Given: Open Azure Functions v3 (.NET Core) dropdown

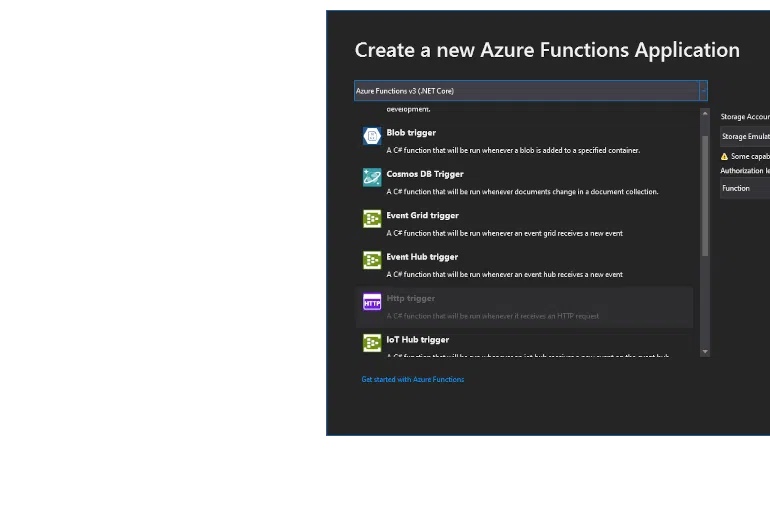Looking at the screenshot, I should (x=530, y=91).
